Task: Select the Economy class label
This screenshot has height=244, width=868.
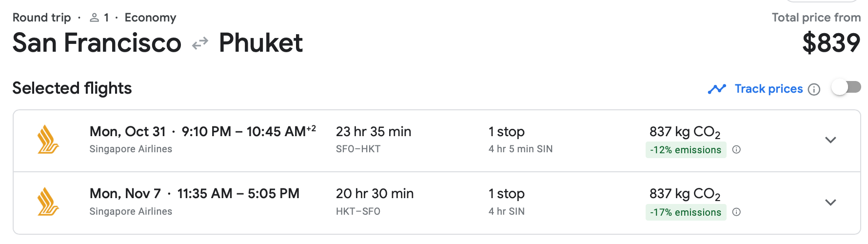Action: [150, 18]
